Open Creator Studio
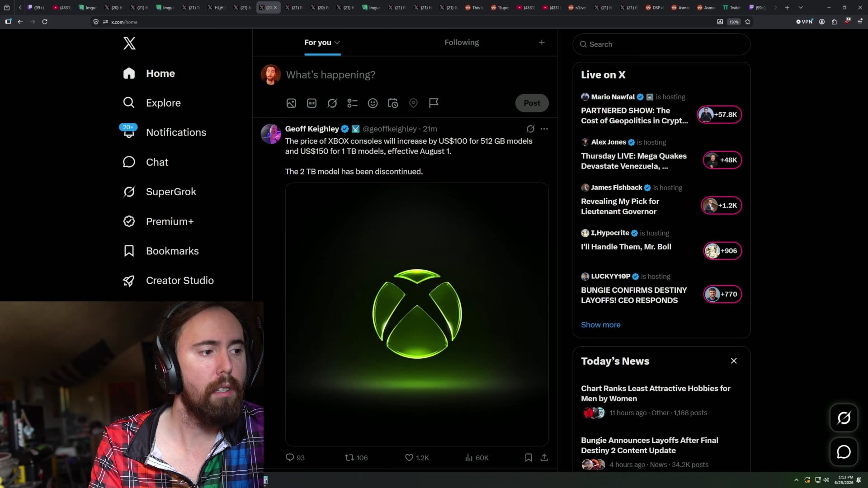The image size is (868, 488). [168, 281]
